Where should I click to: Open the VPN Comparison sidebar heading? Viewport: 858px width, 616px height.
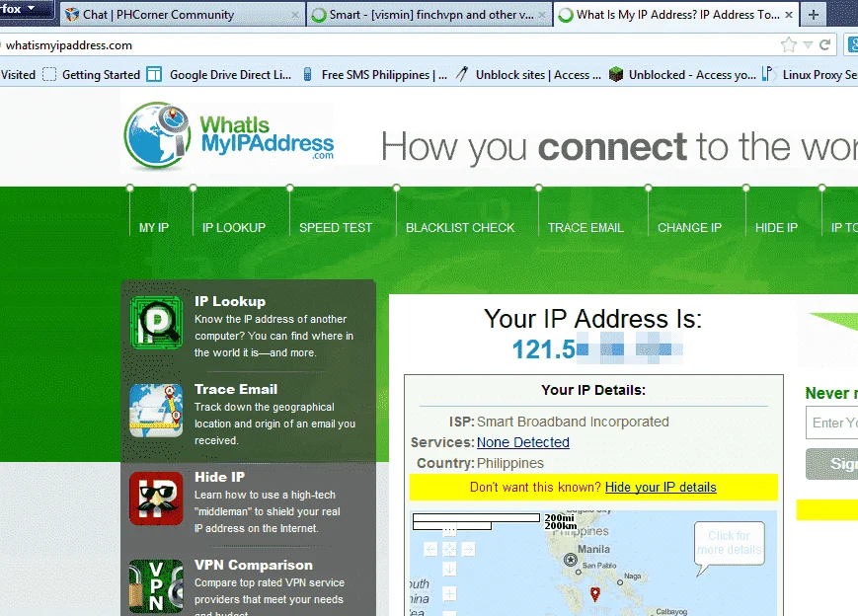(x=254, y=565)
